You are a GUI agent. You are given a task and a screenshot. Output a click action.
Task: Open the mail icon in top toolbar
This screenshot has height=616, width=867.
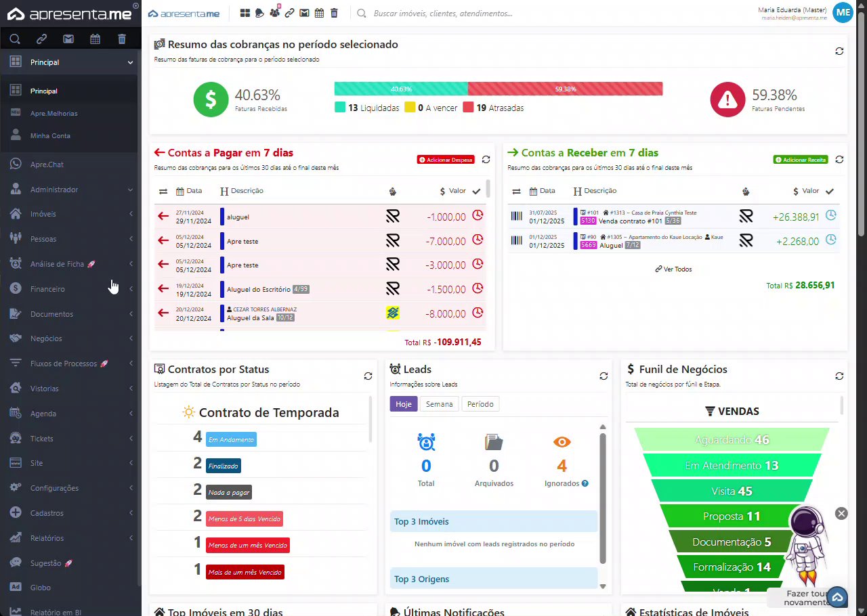(304, 13)
